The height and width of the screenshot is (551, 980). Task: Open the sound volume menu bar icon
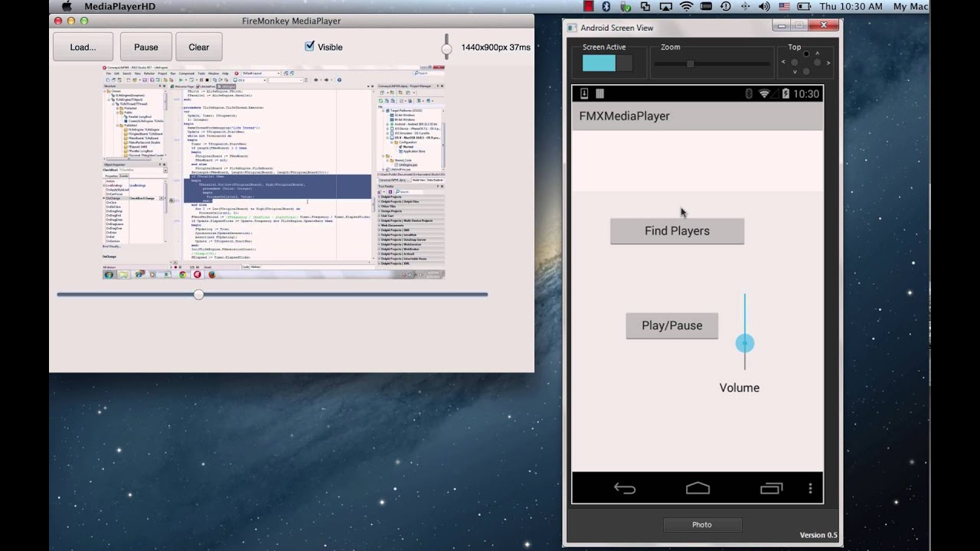click(x=766, y=6)
